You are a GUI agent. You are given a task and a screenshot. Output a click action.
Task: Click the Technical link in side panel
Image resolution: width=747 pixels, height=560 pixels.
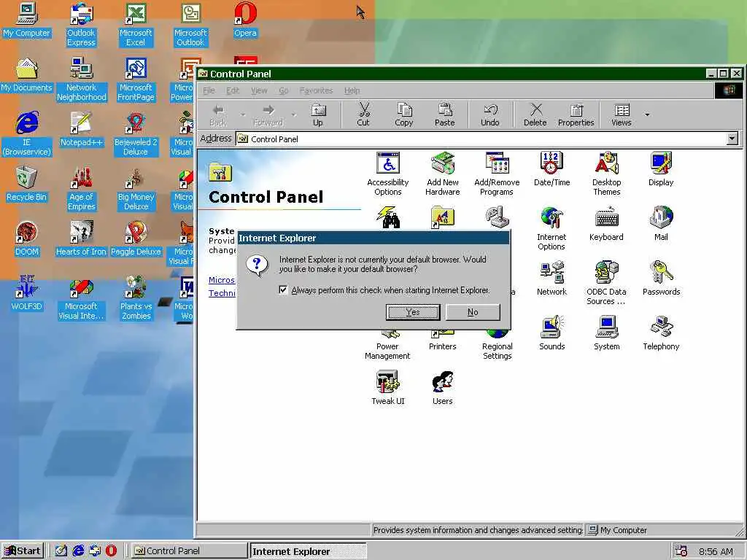coord(222,293)
